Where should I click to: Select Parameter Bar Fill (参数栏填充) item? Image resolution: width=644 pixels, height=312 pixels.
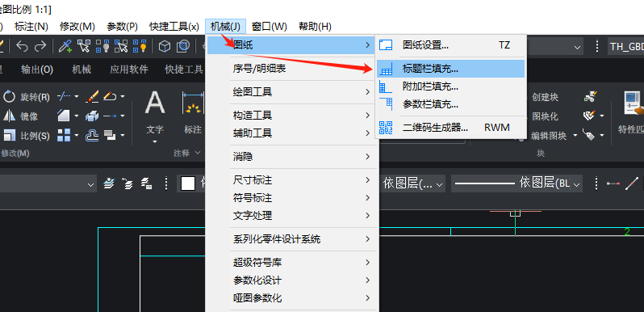pos(451,104)
